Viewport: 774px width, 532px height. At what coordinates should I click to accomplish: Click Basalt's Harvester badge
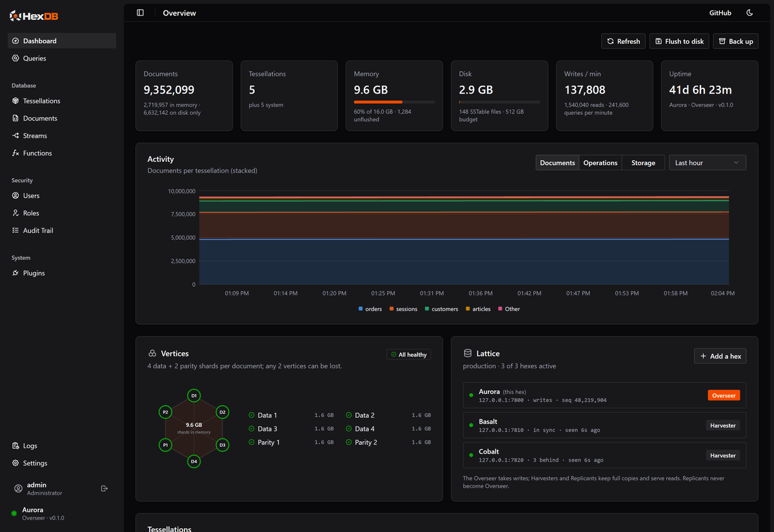723,426
